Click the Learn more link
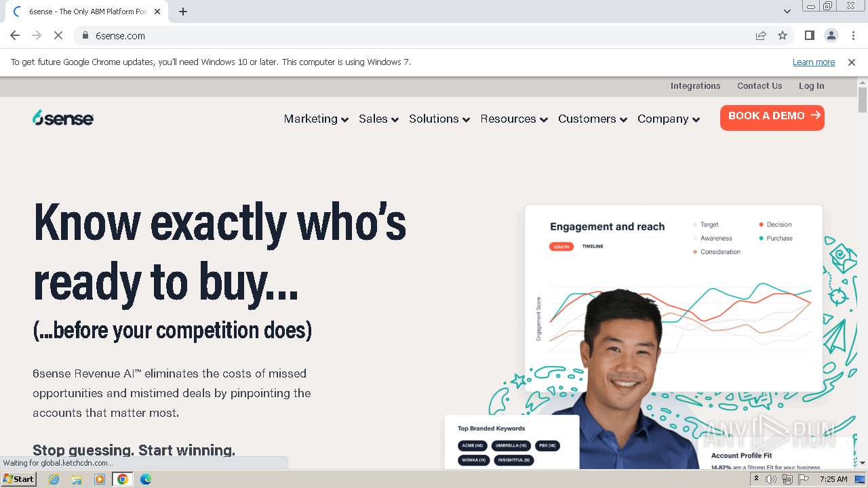 point(814,62)
